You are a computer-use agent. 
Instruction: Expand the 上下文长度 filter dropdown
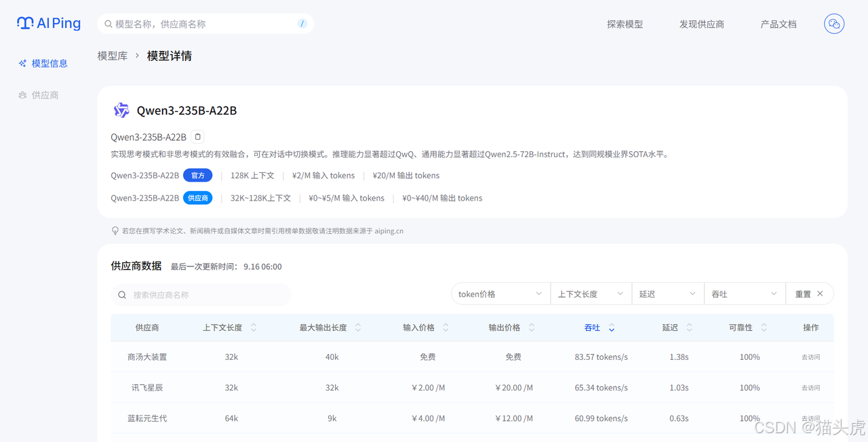click(590, 294)
